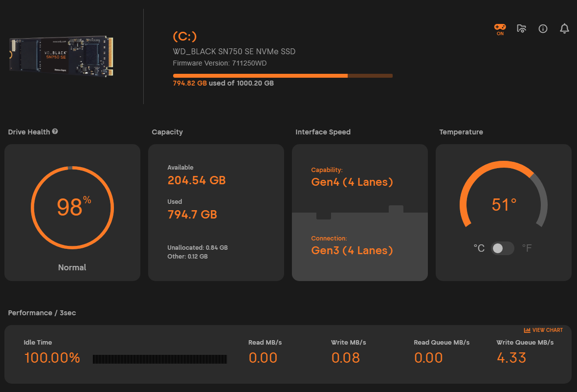Click the Used 794.7 GB value
This screenshot has height=392, width=577.
click(x=192, y=215)
